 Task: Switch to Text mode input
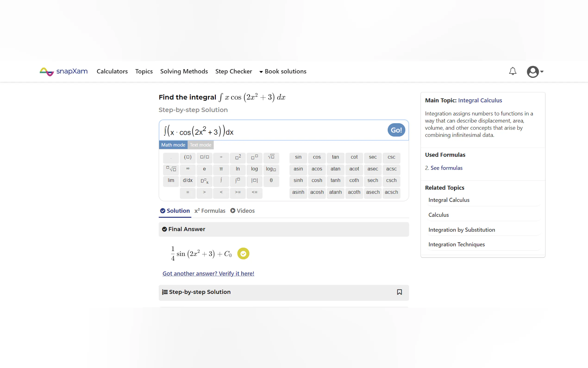tap(200, 145)
